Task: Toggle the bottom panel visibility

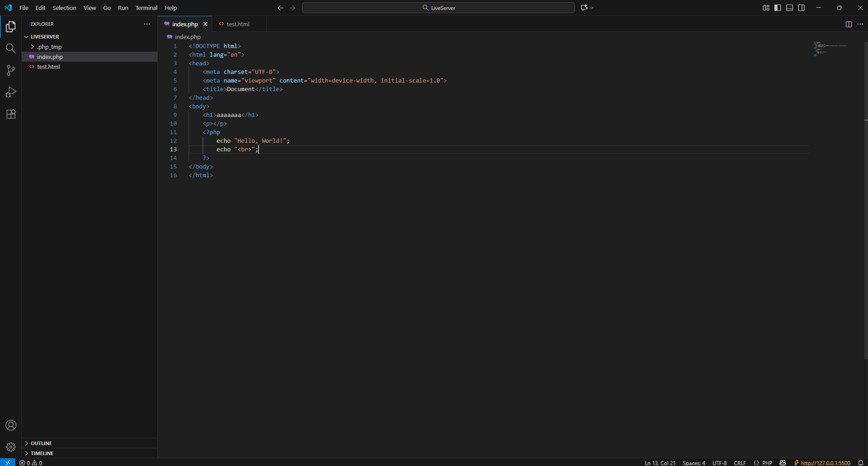Action: point(789,7)
